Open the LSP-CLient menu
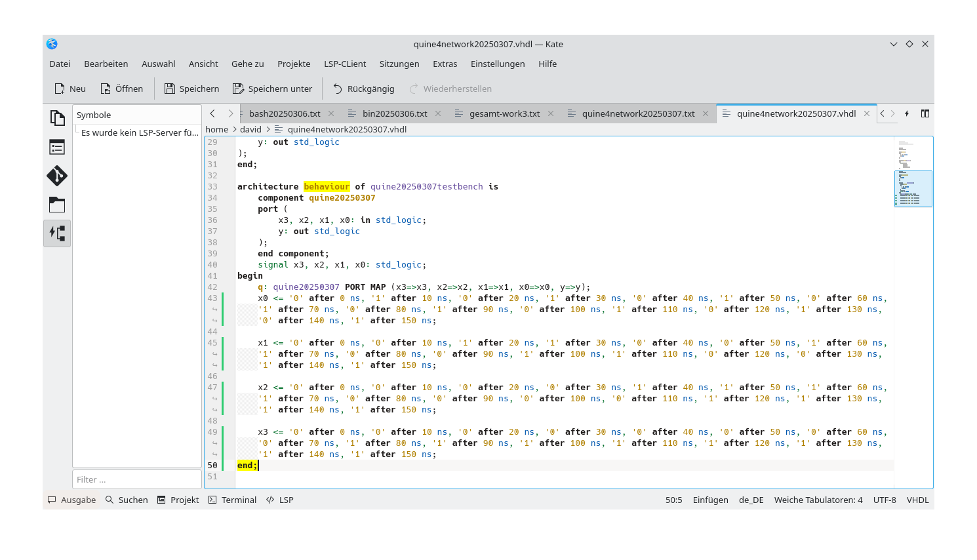The image size is (977, 560). (x=345, y=64)
